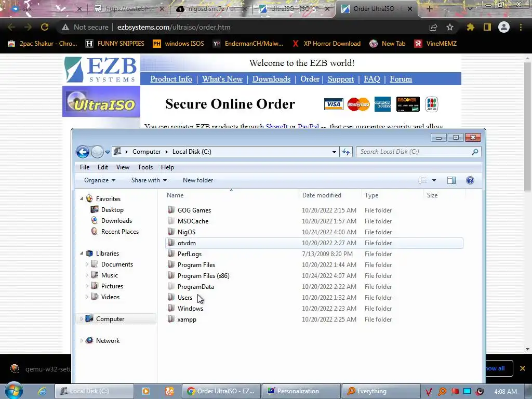Open the View menu in Explorer
Viewport: 532px width, 399px height.
pos(123,167)
